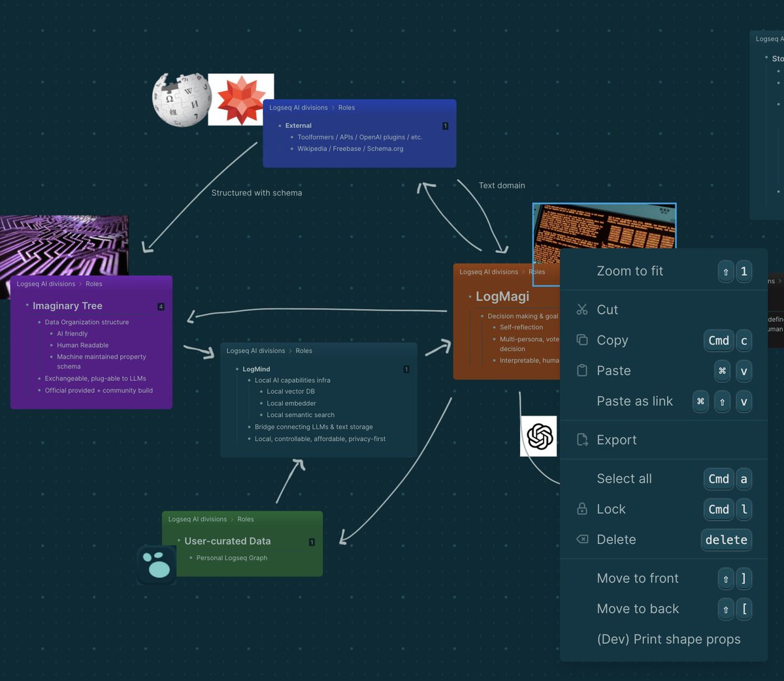
Task: Click Toolformers / APIs / OpenAI plugins line
Action: [x=360, y=137]
